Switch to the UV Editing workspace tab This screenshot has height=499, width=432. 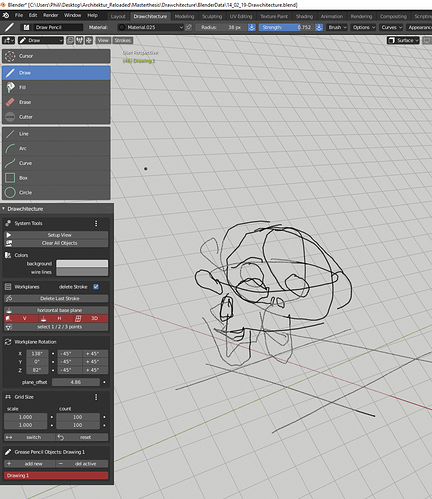point(241,16)
